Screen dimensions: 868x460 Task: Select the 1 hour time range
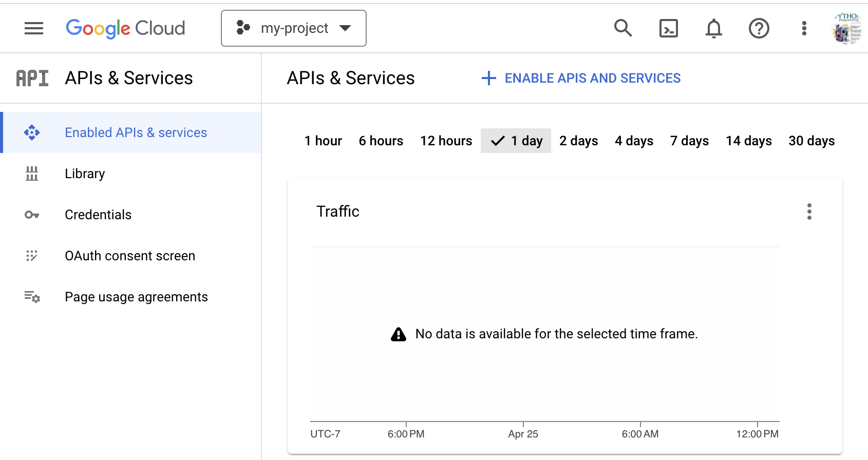point(323,141)
